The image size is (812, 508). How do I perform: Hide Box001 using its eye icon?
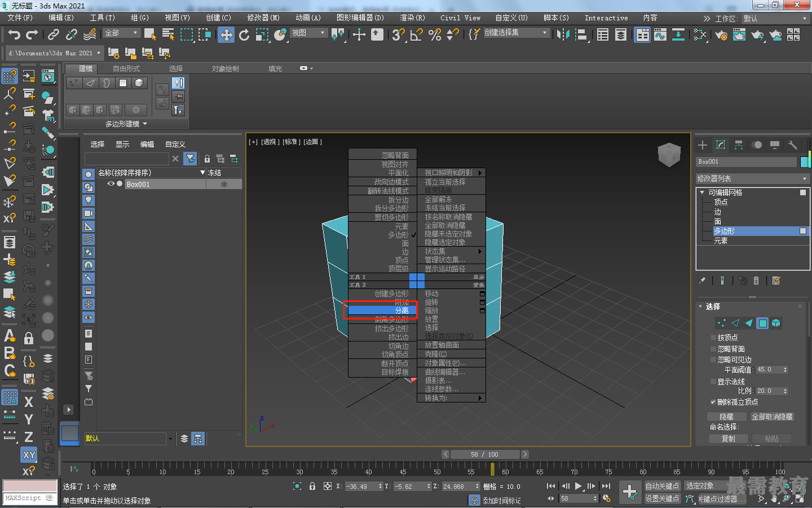[x=111, y=184]
